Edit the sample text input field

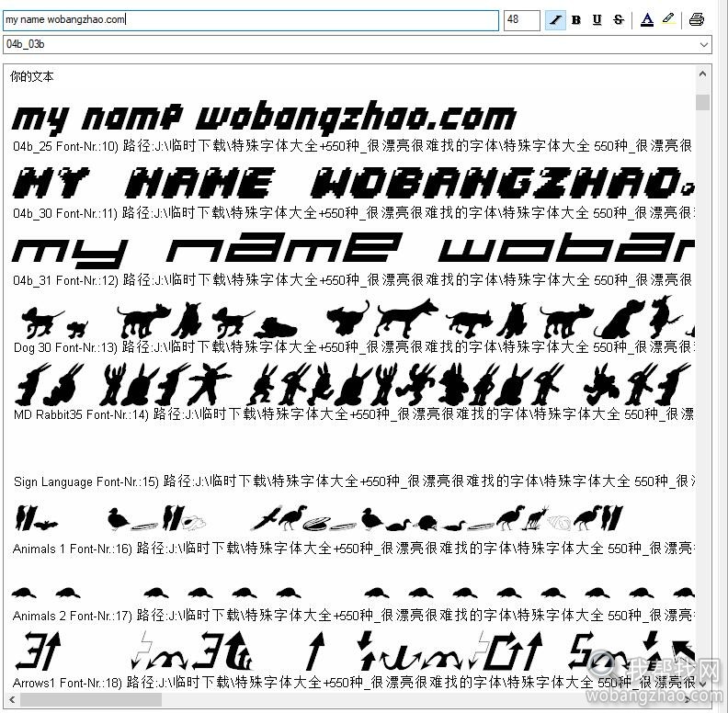251,20
